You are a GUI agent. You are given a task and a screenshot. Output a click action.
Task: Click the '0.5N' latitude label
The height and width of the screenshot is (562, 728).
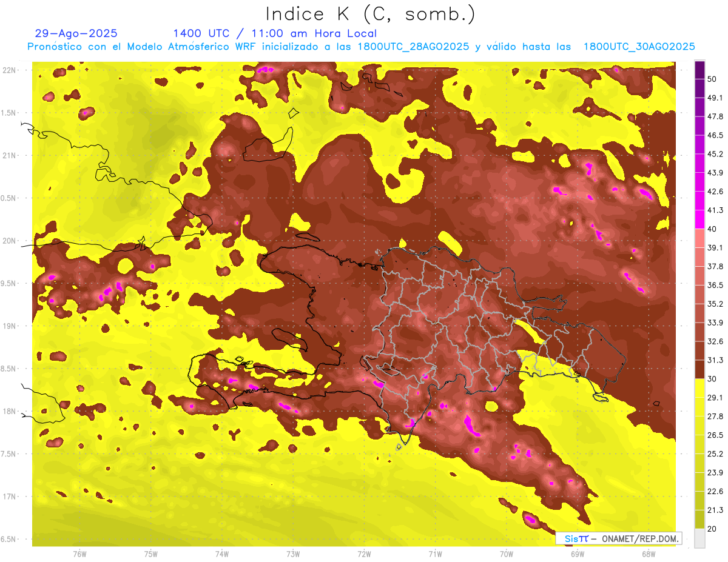(x=8, y=198)
